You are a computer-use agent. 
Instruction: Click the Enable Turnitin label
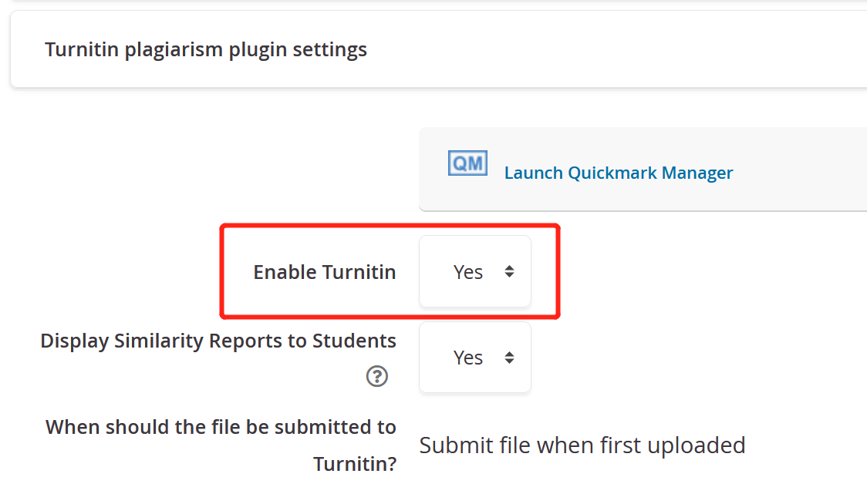(325, 272)
